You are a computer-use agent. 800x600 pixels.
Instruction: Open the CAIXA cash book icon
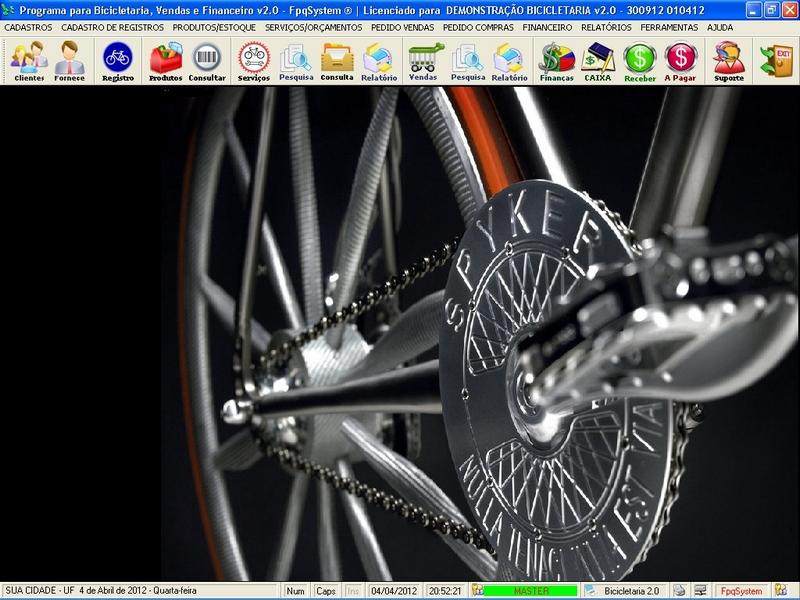[x=597, y=61]
